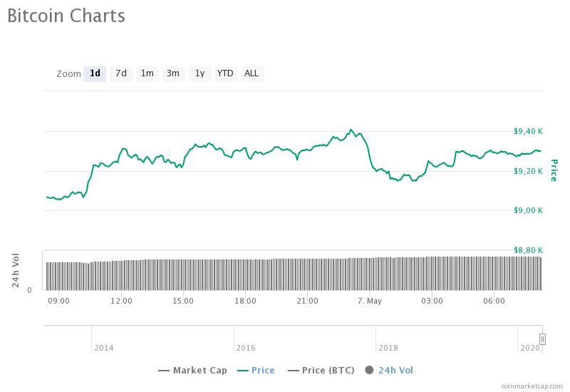Click the highest peak of the price line
This screenshot has height=392, width=570.
click(351, 130)
